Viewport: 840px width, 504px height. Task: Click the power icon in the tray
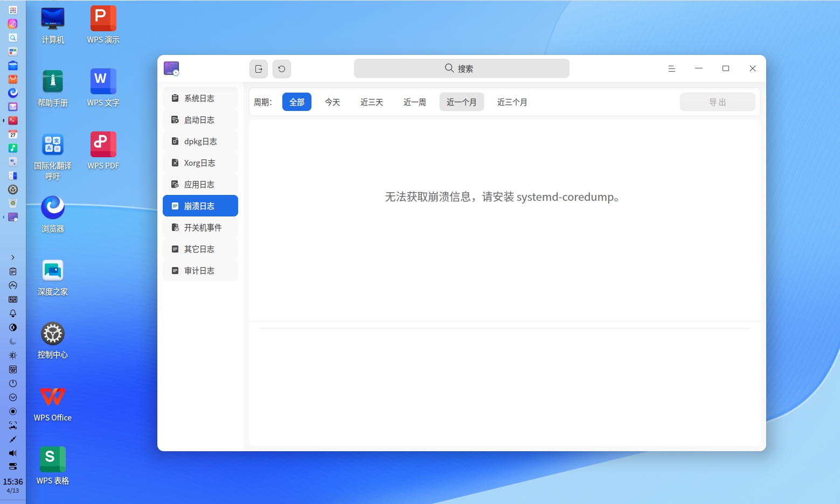click(13, 383)
